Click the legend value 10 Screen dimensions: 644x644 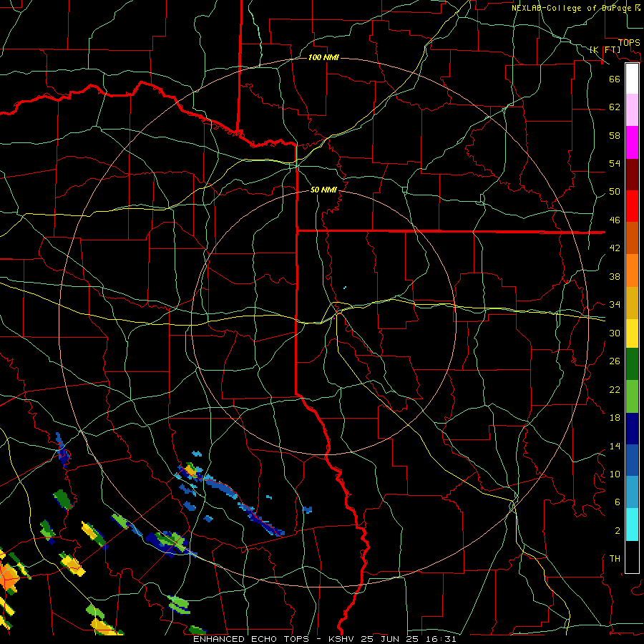point(615,474)
